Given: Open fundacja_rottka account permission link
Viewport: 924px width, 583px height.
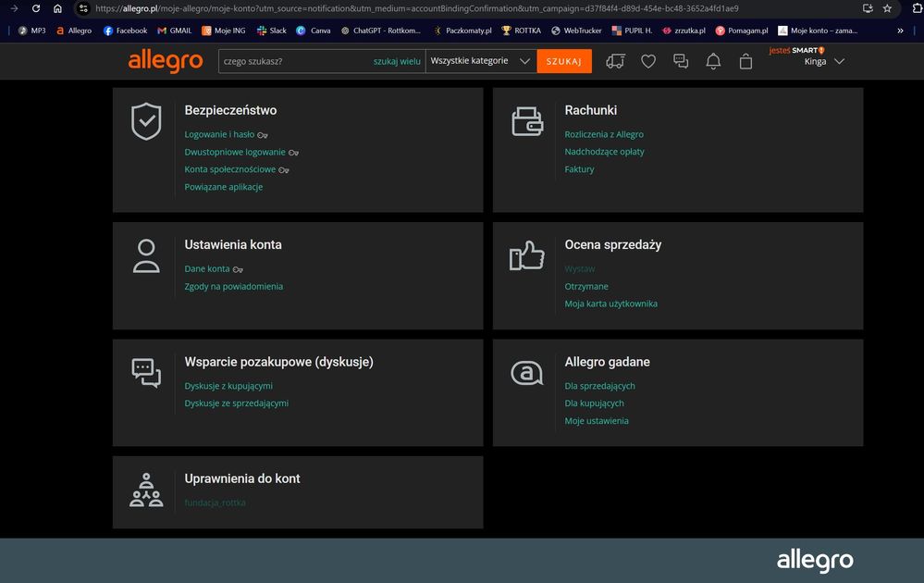Looking at the screenshot, I should pos(215,502).
